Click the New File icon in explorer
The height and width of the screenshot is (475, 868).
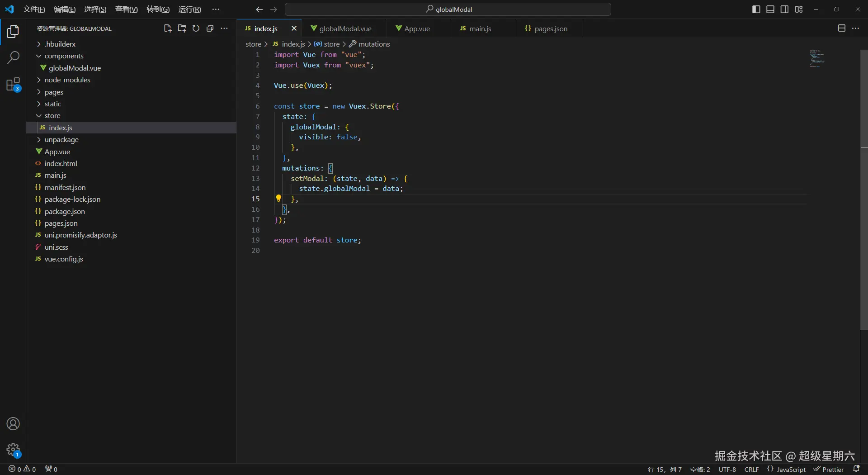[167, 28]
